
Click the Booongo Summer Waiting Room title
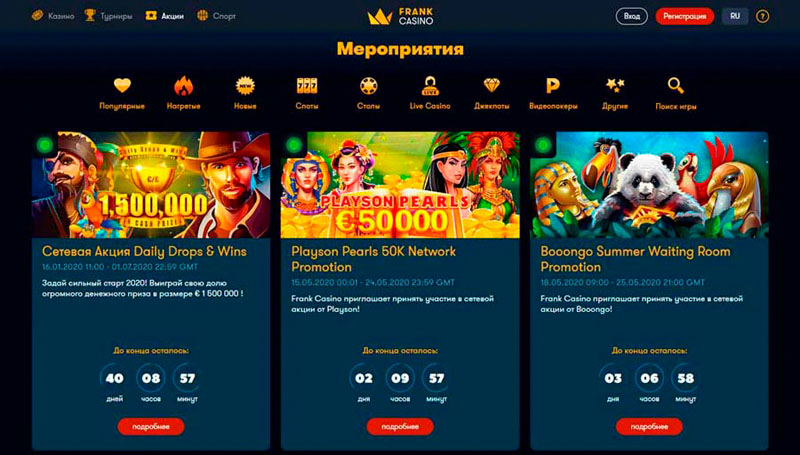click(636, 259)
